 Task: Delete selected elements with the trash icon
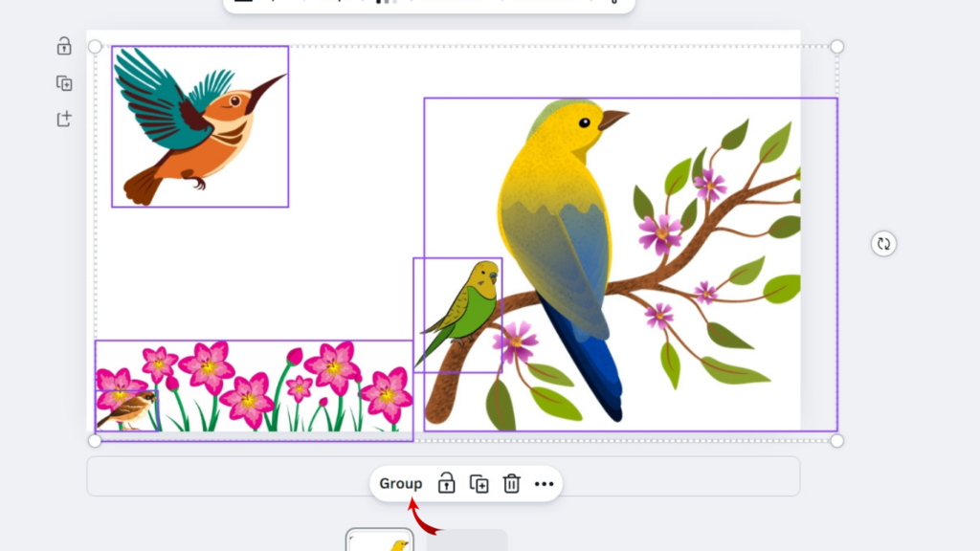[x=512, y=484]
